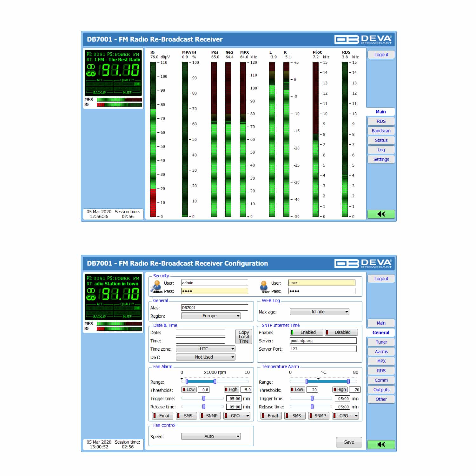Toggle SMS notification for Temperature Alarm
The width and height of the screenshot is (476, 476).
pyautogui.click(x=295, y=416)
